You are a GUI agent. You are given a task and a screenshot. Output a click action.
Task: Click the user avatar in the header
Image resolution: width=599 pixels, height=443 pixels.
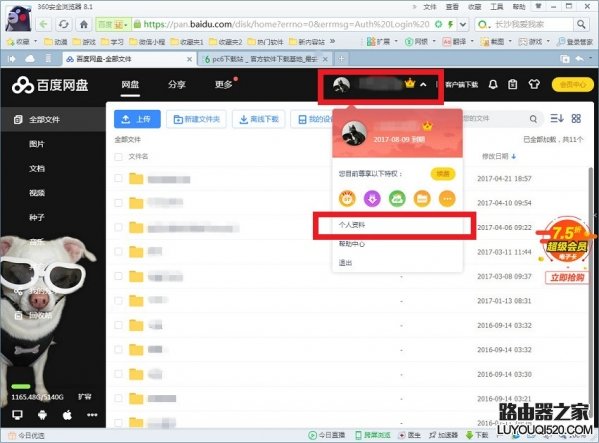tap(341, 85)
